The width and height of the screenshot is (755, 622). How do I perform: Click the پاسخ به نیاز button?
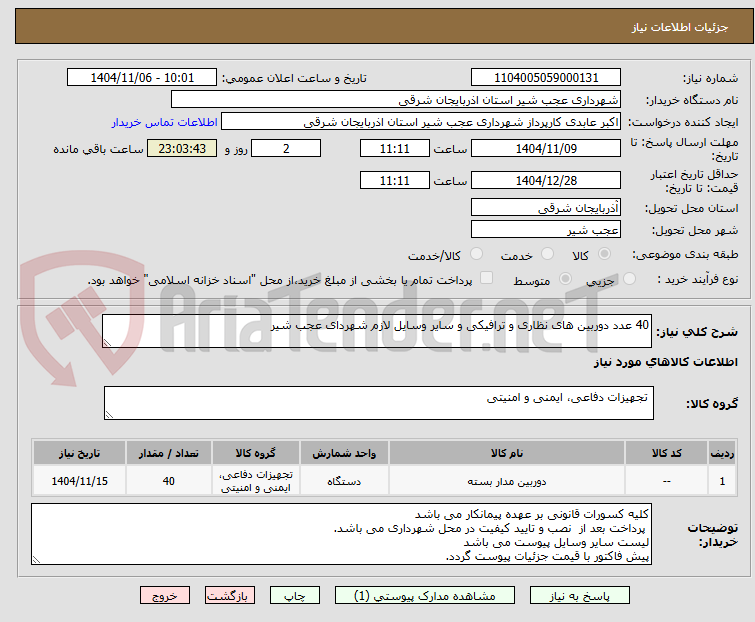point(580,596)
